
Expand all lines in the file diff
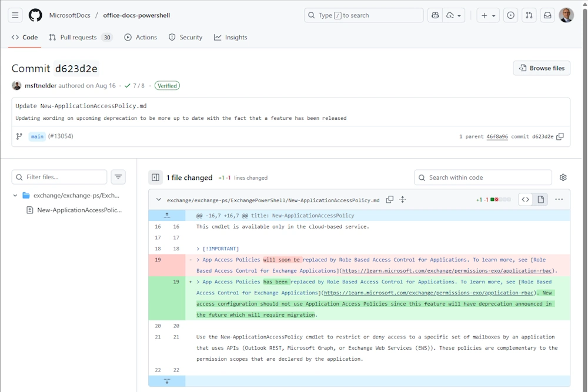(x=403, y=200)
